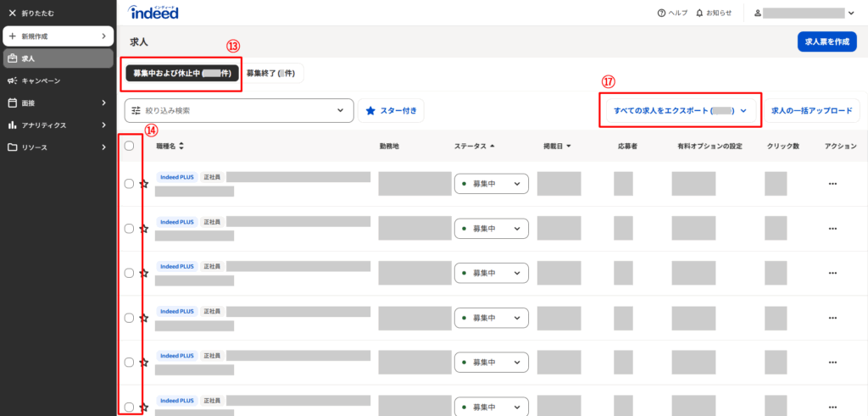
Task: Open action menu for last visible job row
Action: [x=832, y=407]
